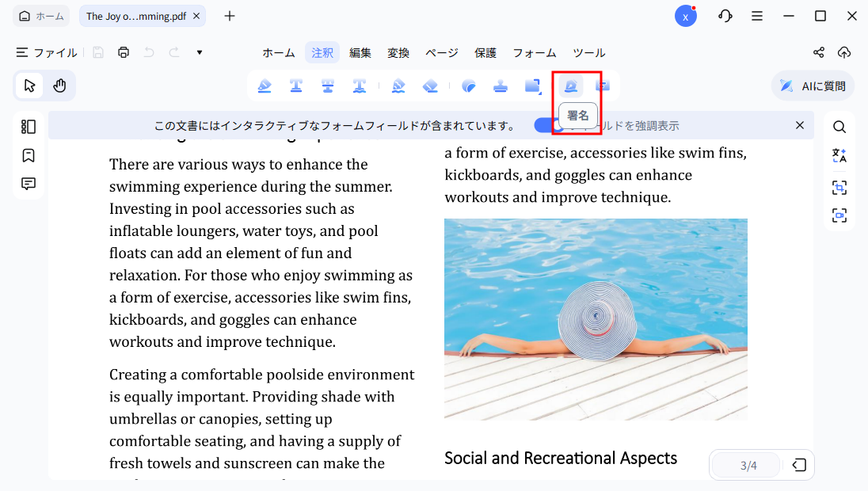Select the stamp annotation tool
Screen dimensions: 868x491
tap(500, 86)
